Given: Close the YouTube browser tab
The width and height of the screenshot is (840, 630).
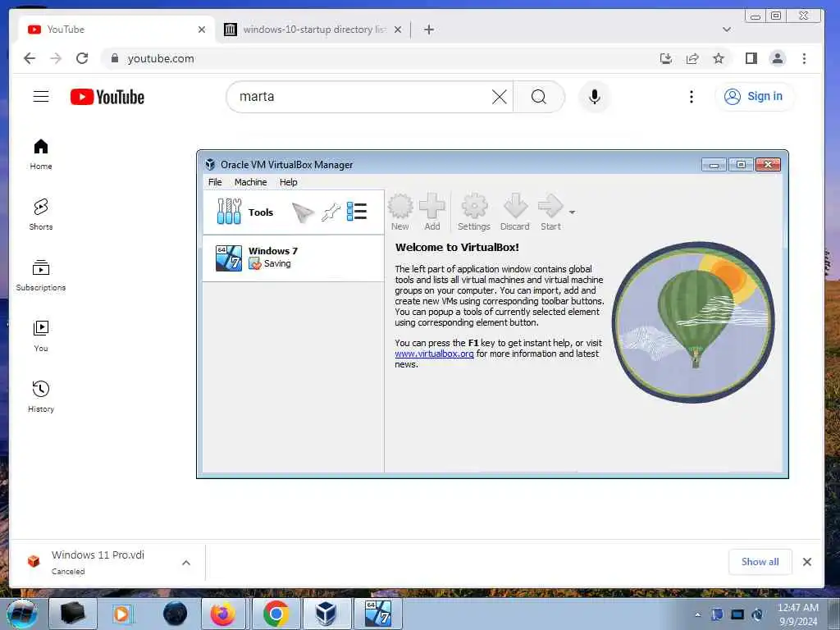Looking at the screenshot, I should point(202,30).
